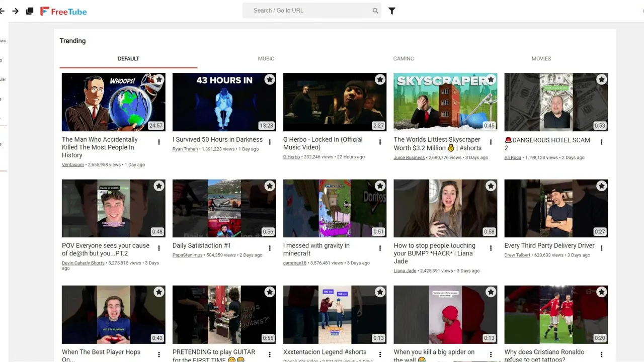Open new window icon beside forward arrow
The image size is (644, 362).
pyautogui.click(x=30, y=11)
